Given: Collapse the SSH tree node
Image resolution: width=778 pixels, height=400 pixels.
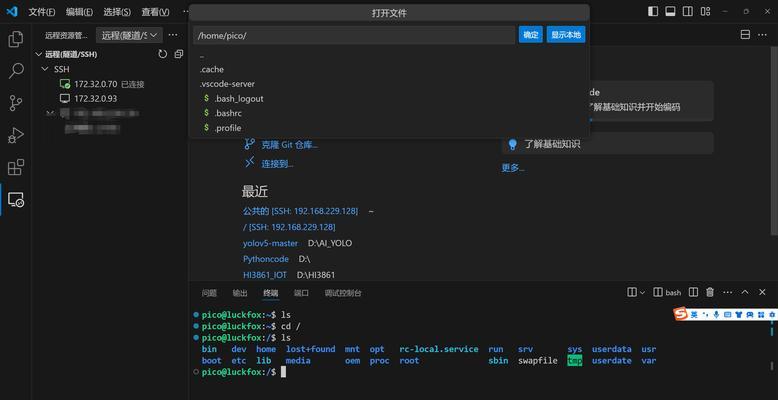Looking at the screenshot, I should 46,69.
